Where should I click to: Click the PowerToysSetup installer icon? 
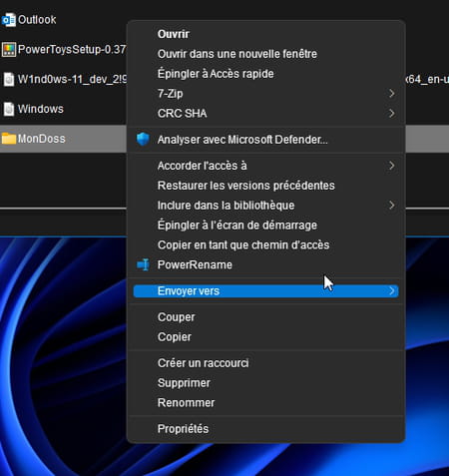pyautogui.click(x=9, y=50)
